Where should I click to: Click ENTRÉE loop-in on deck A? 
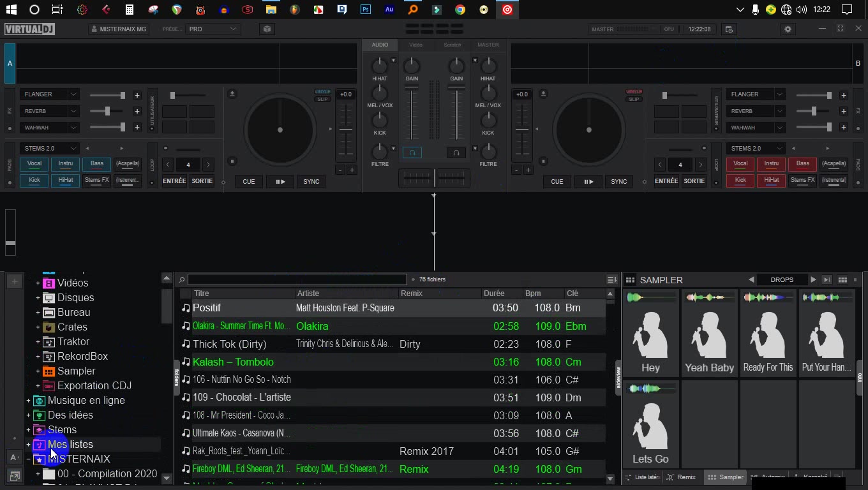click(x=174, y=181)
